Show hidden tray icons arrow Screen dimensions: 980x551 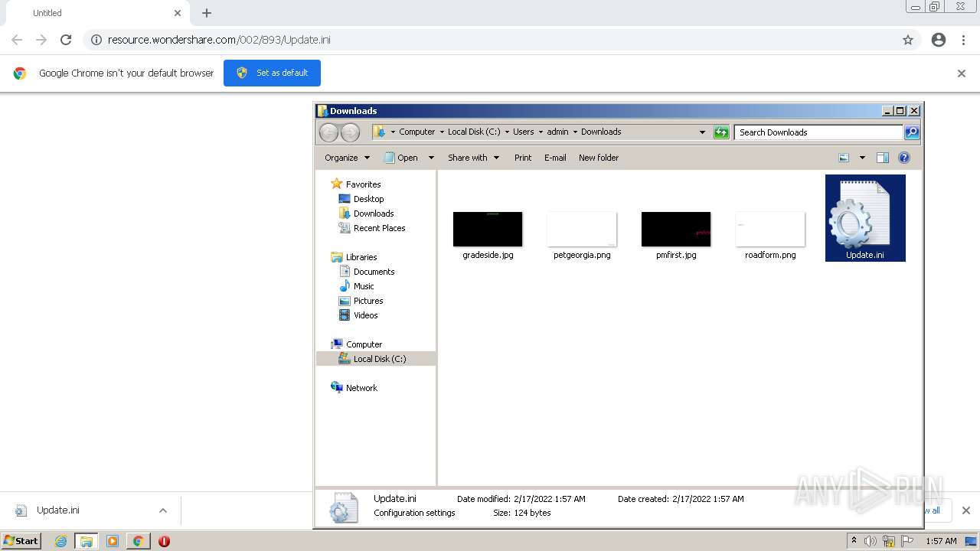854,541
